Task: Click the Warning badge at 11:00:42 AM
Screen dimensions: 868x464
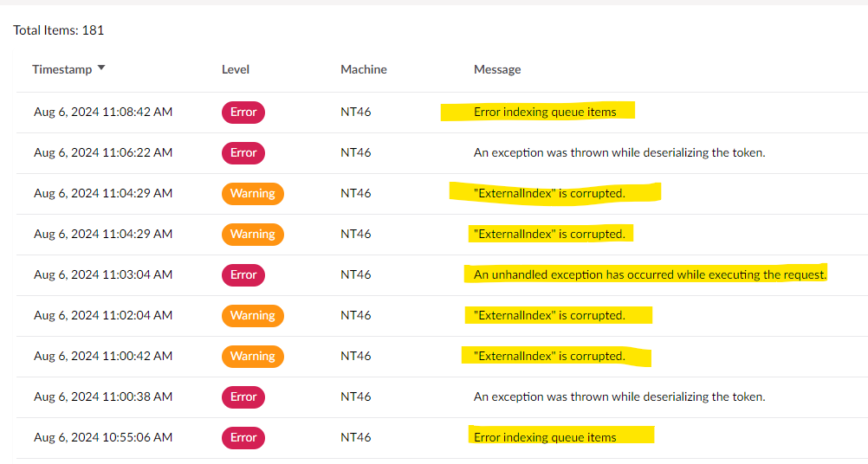Action: [x=252, y=356]
